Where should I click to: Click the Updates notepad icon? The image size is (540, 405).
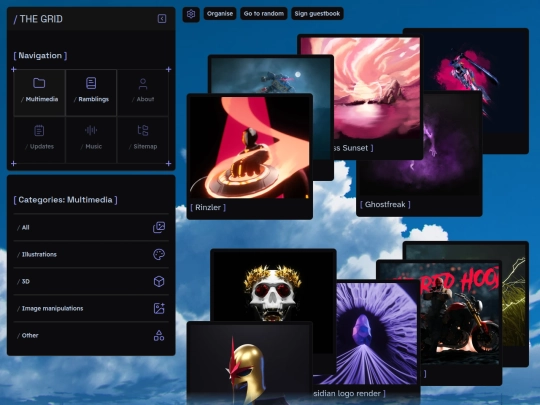tap(39, 131)
